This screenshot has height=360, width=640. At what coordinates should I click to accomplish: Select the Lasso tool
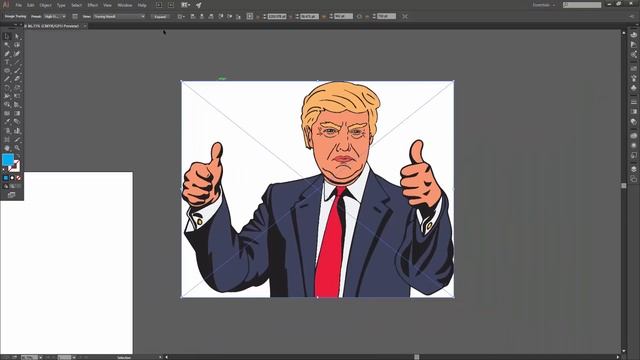coord(17,45)
